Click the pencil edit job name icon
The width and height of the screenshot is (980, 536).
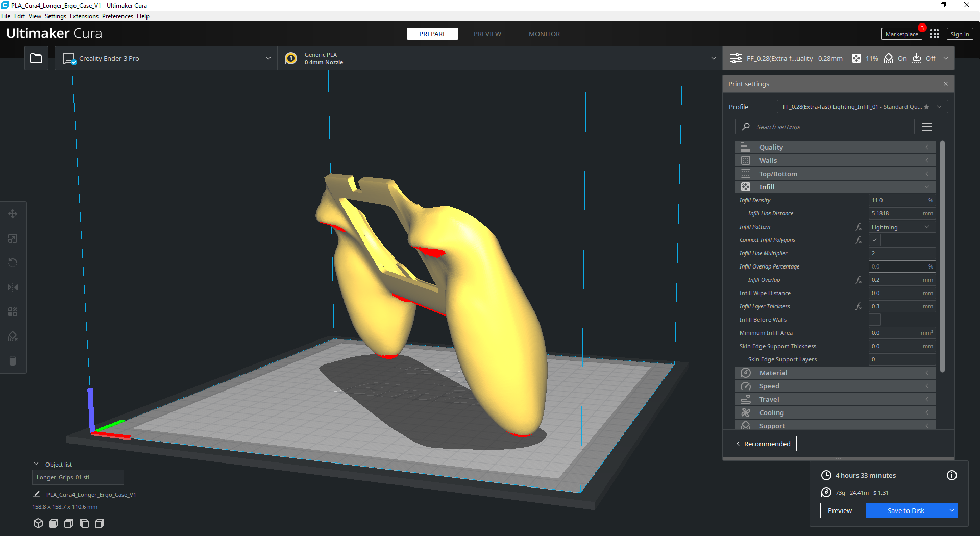tap(37, 494)
